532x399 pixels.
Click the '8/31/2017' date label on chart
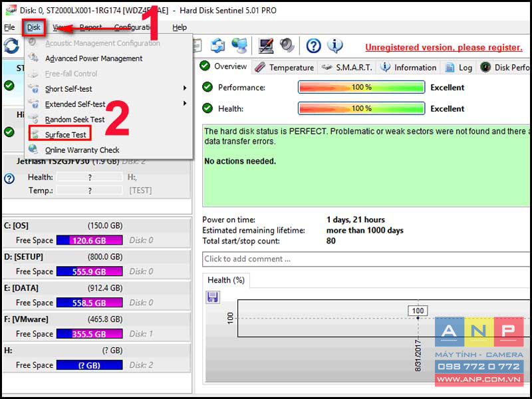point(418,355)
